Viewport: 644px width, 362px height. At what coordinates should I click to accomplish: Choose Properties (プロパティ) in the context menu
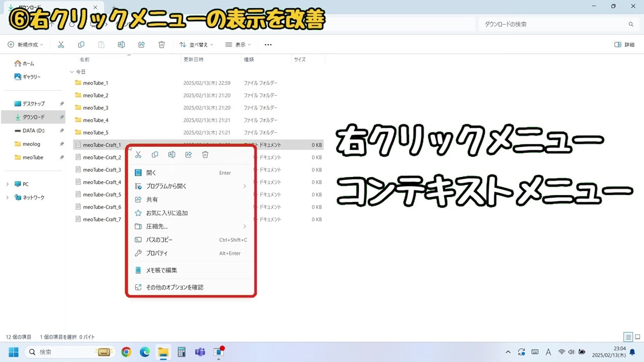click(x=191, y=253)
